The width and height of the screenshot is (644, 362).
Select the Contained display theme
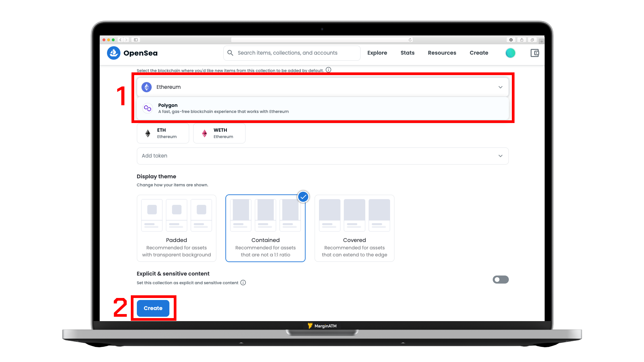point(265,228)
